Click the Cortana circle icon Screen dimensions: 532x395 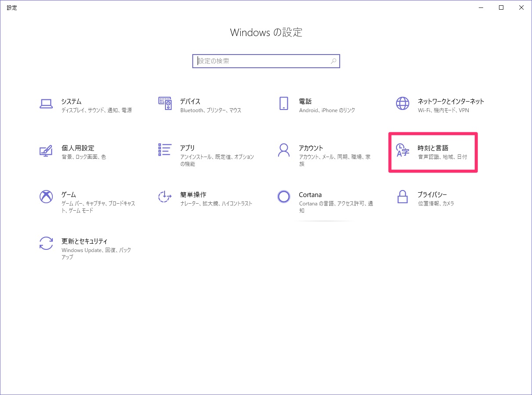(x=284, y=197)
